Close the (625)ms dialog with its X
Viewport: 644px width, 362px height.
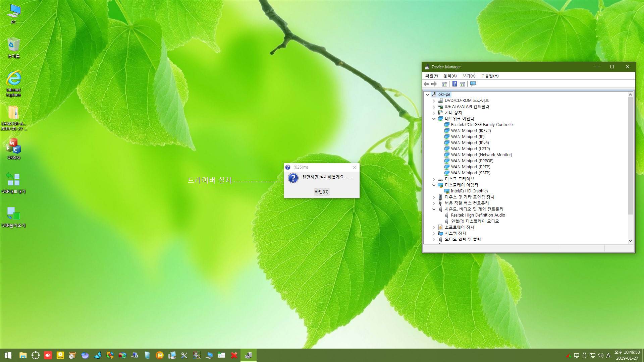[x=355, y=167]
